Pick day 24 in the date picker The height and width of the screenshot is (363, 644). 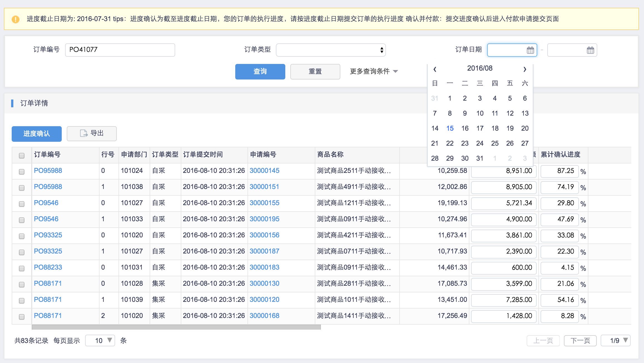point(480,143)
